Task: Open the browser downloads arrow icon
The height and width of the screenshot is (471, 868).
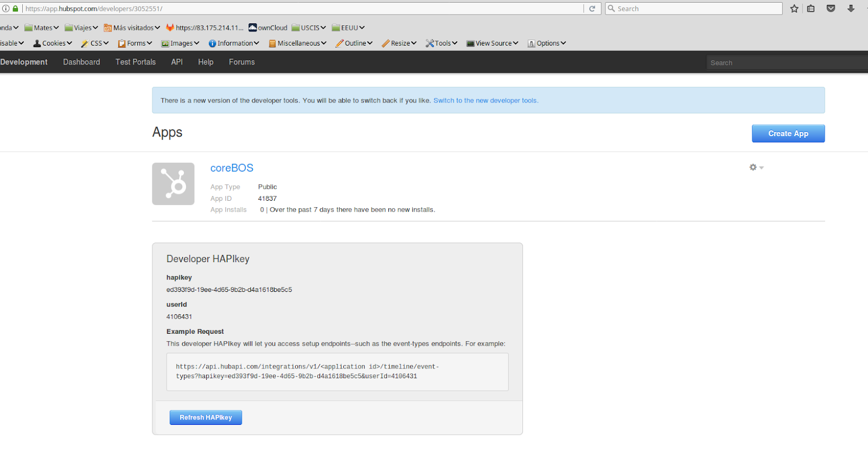Action: coord(851,9)
